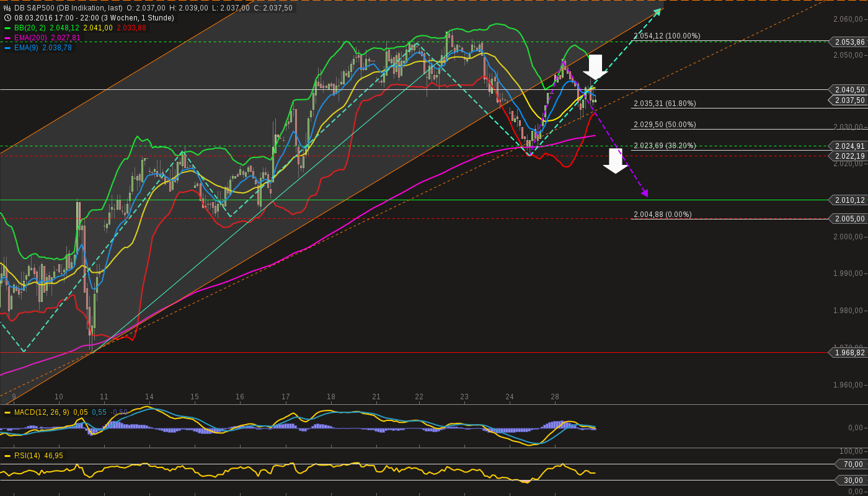Select the 'EMA(9)' indicator label
Image resolution: width=868 pixels, height=496 pixels.
tap(25, 48)
